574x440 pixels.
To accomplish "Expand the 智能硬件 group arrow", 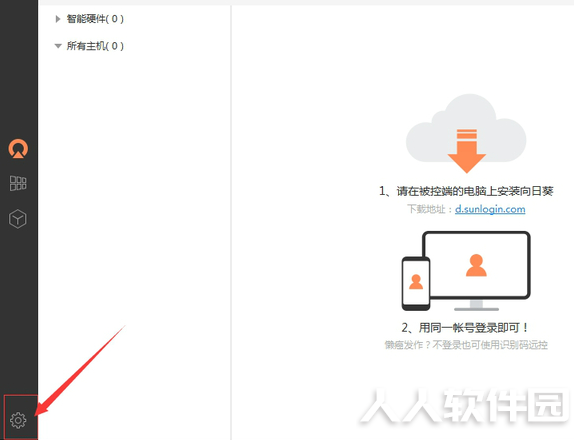I will coord(57,19).
